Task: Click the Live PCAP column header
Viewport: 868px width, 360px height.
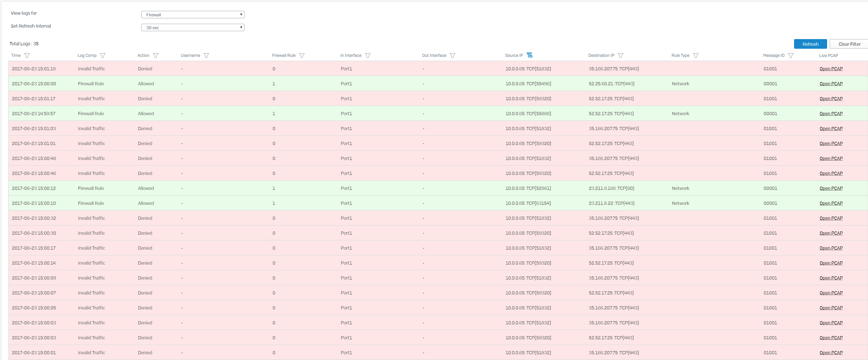Action: [x=828, y=56]
